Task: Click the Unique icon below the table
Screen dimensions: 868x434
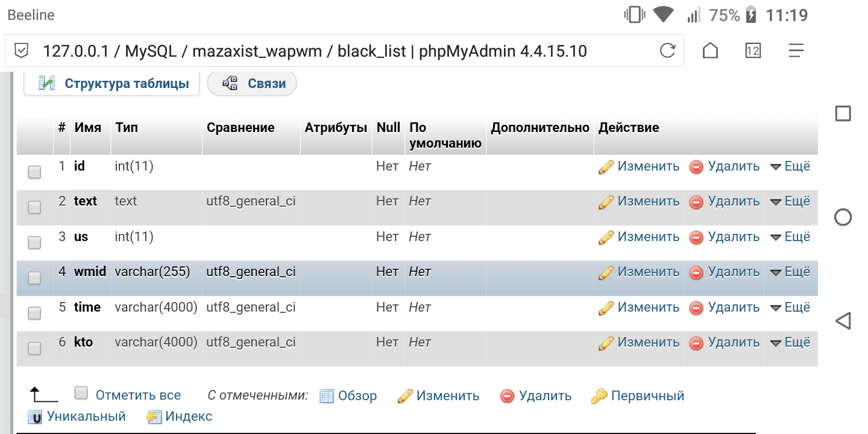Action: (36, 417)
